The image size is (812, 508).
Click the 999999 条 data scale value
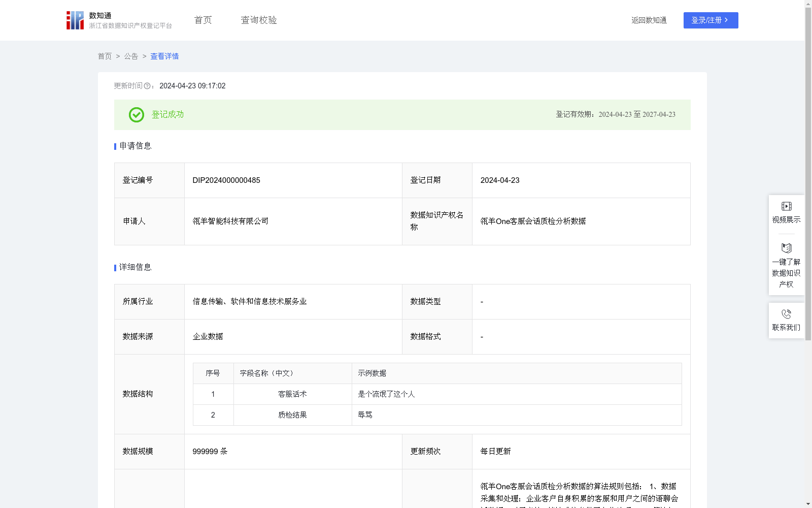pos(210,452)
